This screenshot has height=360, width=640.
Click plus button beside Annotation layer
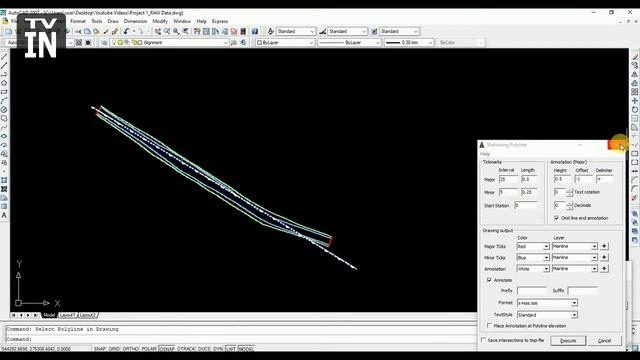pyautogui.click(x=604, y=268)
